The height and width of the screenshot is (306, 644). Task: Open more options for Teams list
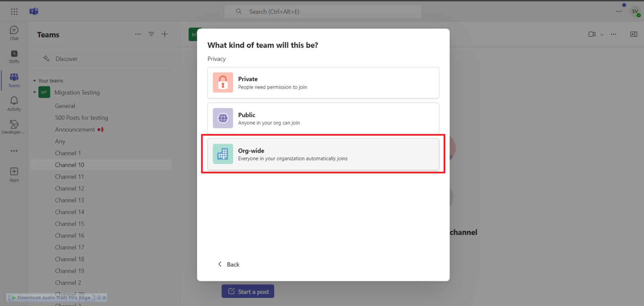[138, 34]
